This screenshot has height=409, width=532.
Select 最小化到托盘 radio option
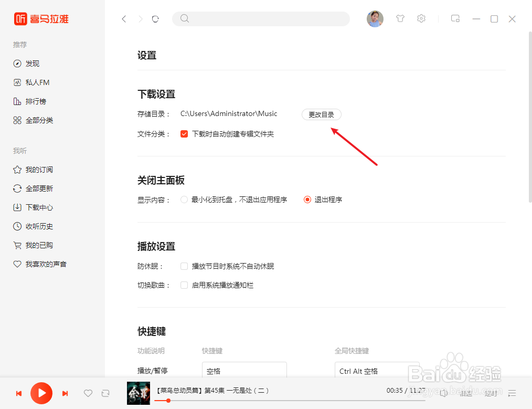pyautogui.click(x=184, y=200)
